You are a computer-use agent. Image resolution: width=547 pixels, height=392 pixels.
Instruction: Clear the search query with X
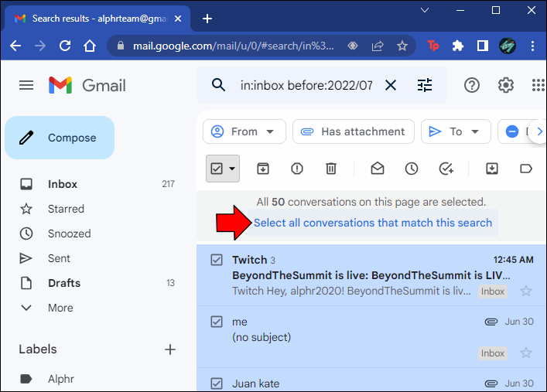pyautogui.click(x=391, y=85)
